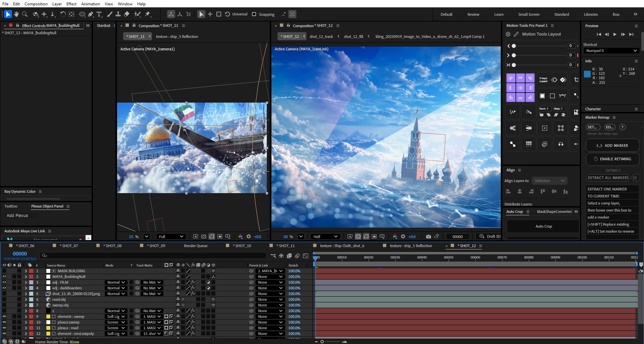Open the parent dropdown for MASK BUILDING
This screenshot has height=344, width=644.
(x=270, y=271)
